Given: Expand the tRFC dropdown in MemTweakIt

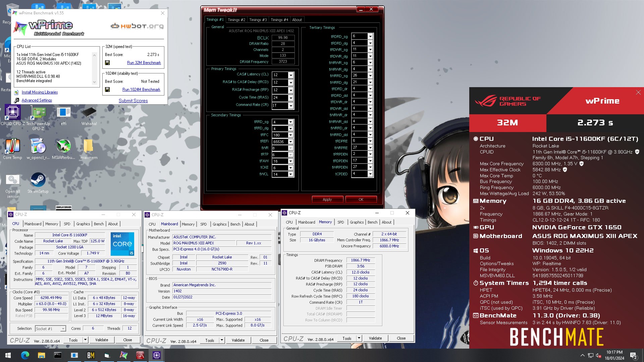Looking at the screenshot, I should point(291,135).
